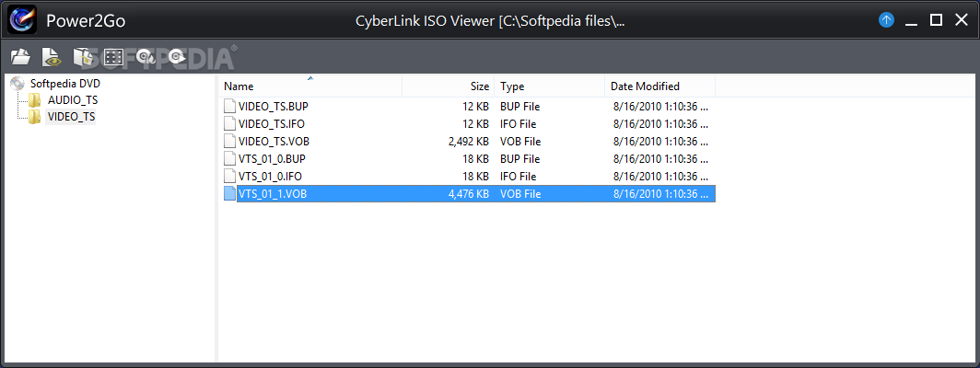The height and width of the screenshot is (368, 980).
Task: Click VIDEO_TS yellow folder icon
Action: click(35, 117)
